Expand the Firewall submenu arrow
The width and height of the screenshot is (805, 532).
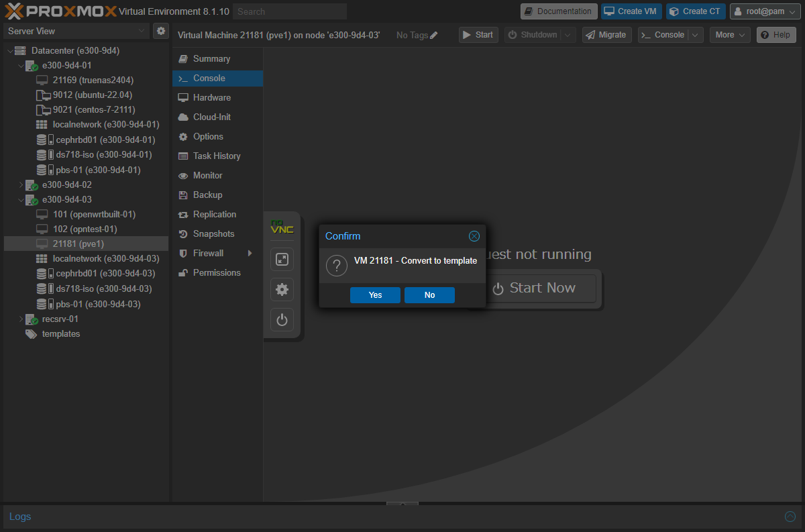pos(250,253)
